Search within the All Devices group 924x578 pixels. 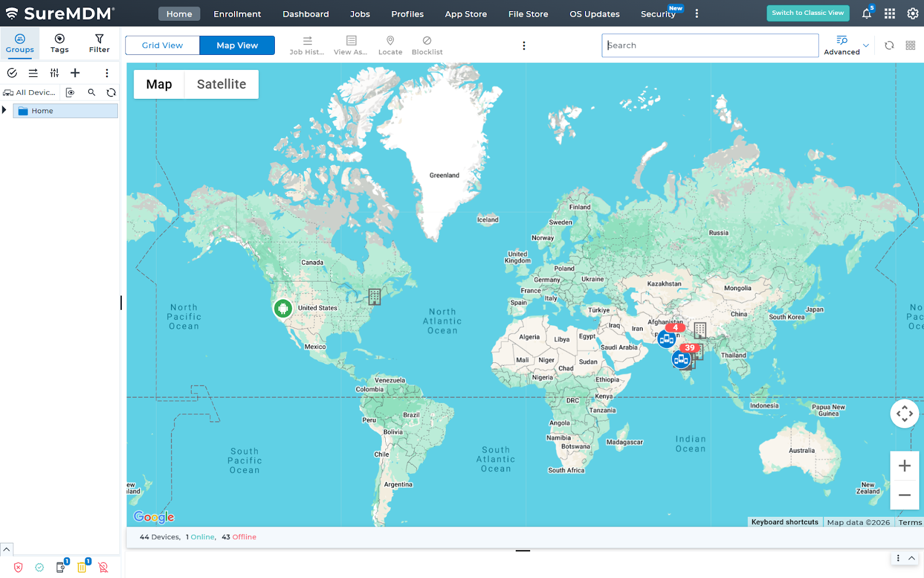[91, 92]
